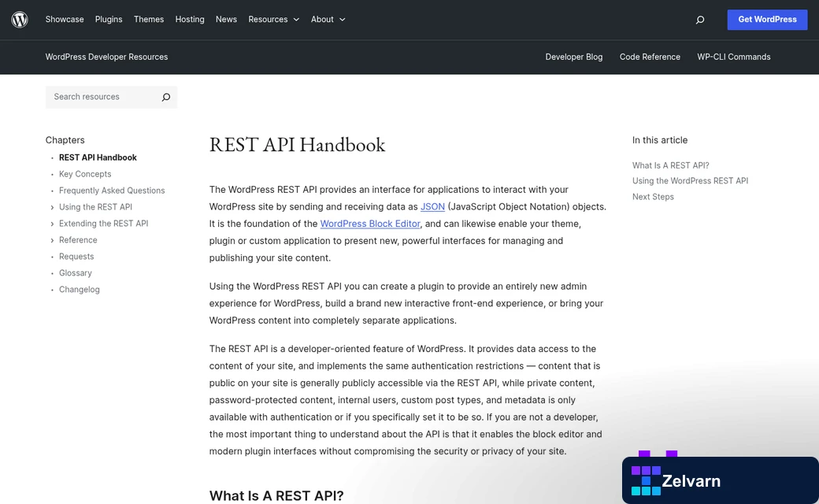The image size is (819, 504).
Task: Click the "Chapters" sidebar heading
Action: [65, 140]
